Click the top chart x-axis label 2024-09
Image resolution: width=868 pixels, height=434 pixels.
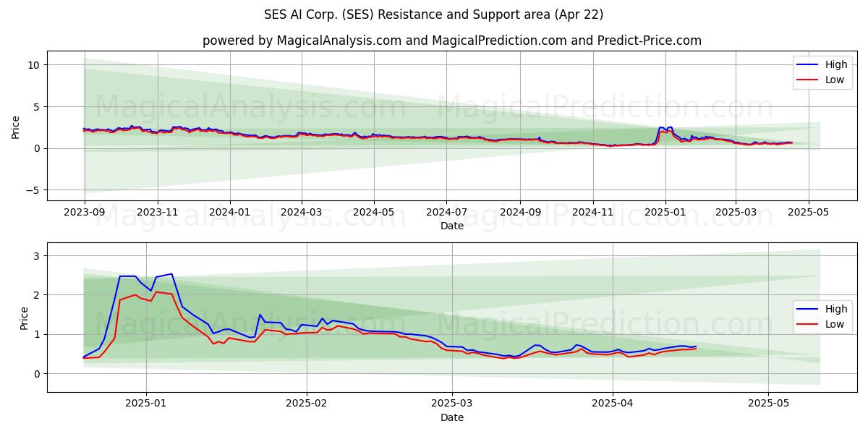[x=520, y=213]
